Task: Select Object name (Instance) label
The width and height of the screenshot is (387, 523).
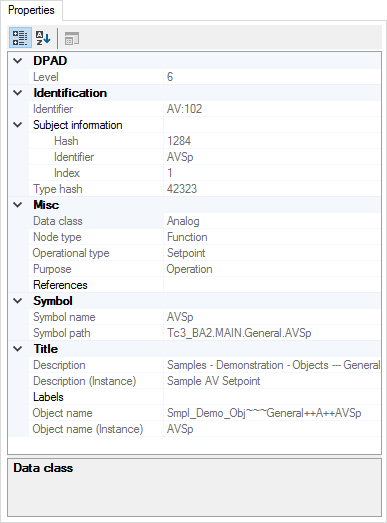Action: coord(88,429)
